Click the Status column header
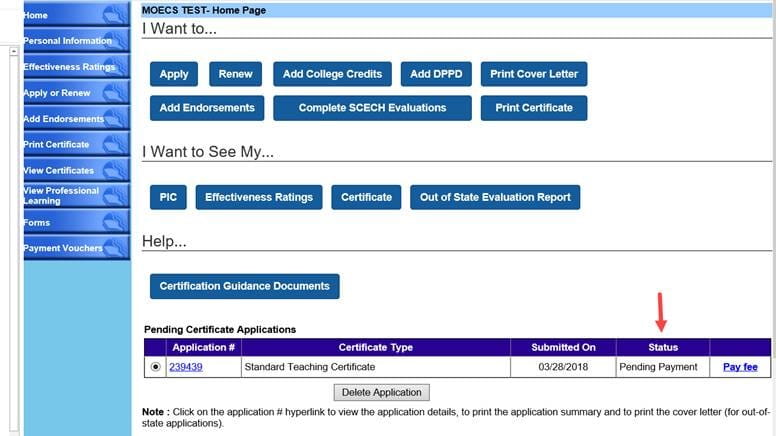 tap(663, 347)
